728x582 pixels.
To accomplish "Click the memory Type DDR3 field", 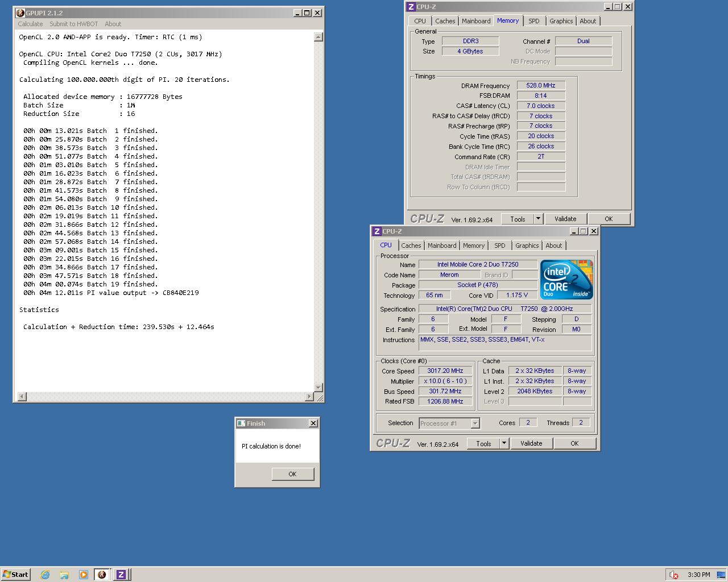I will coord(470,41).
